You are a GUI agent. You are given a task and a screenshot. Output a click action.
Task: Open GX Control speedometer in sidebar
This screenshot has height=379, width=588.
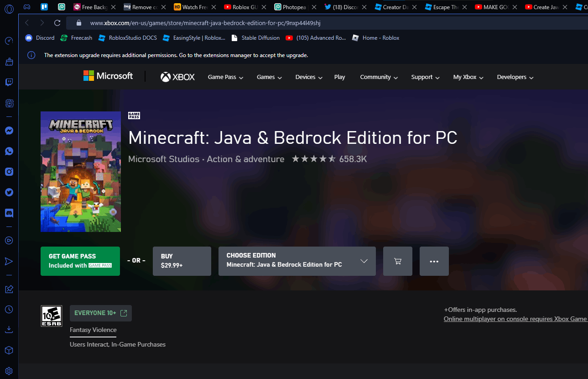[x=9, y=41]
